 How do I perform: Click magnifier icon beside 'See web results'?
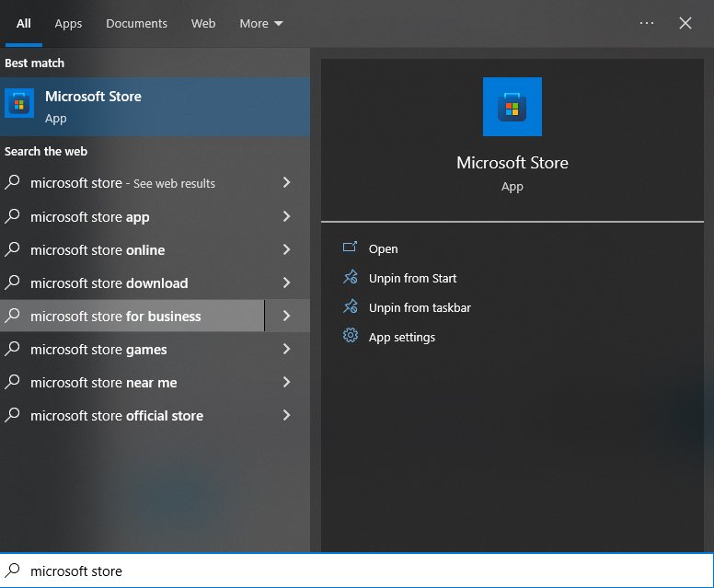click(13, 182)
